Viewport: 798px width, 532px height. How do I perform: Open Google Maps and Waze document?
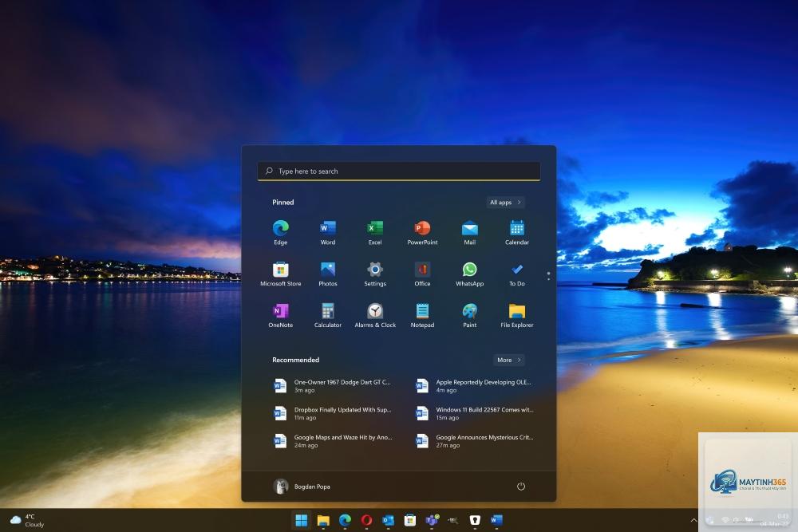(x=333, y=441)
